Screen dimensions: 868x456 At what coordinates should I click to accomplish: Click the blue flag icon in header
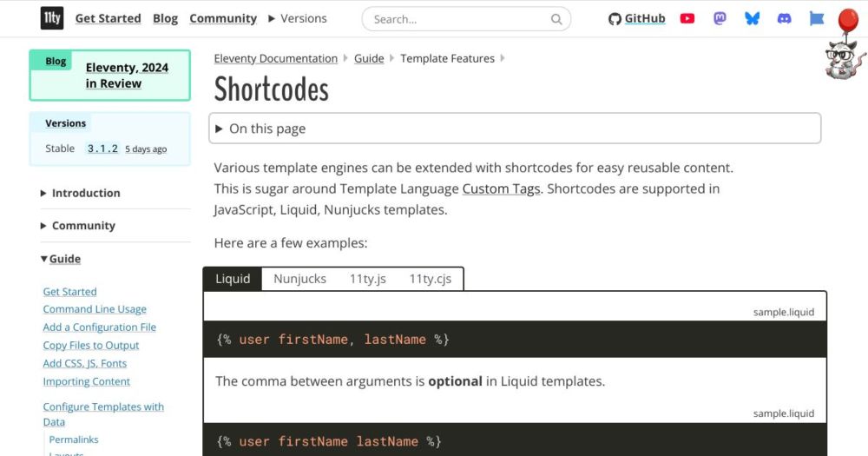[817, 19]
